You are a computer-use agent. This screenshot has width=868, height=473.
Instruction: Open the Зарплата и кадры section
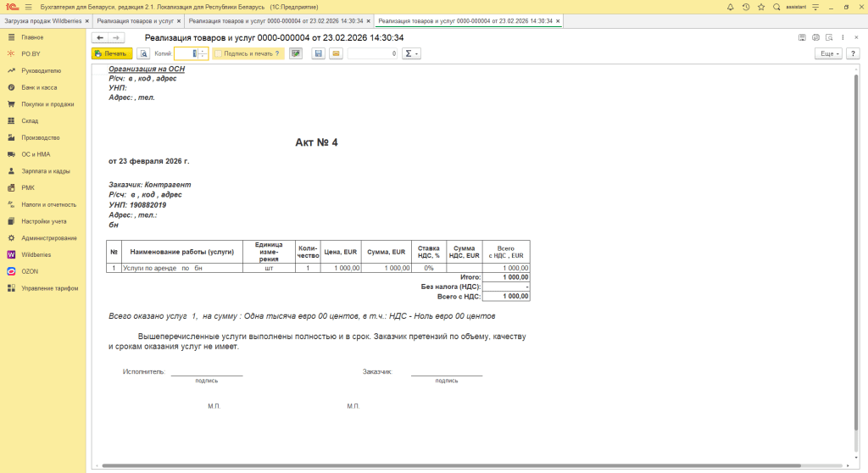click(x=46, y=171)
